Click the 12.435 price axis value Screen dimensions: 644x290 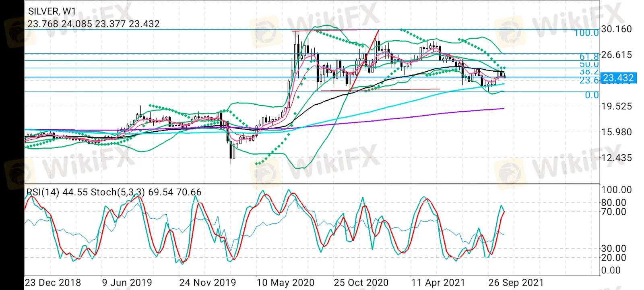click(x=616, y=158)
